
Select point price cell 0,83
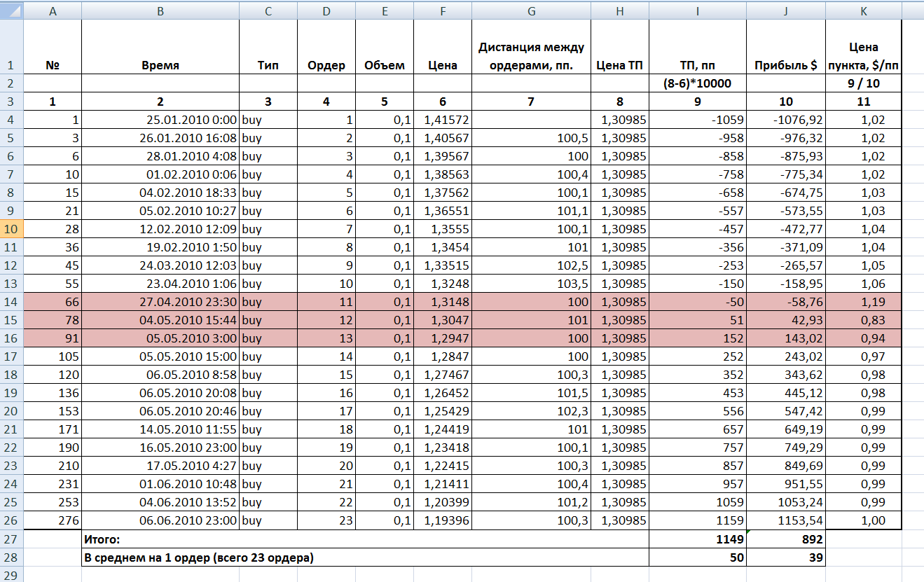pyautogui.click(x=863, y=320)
